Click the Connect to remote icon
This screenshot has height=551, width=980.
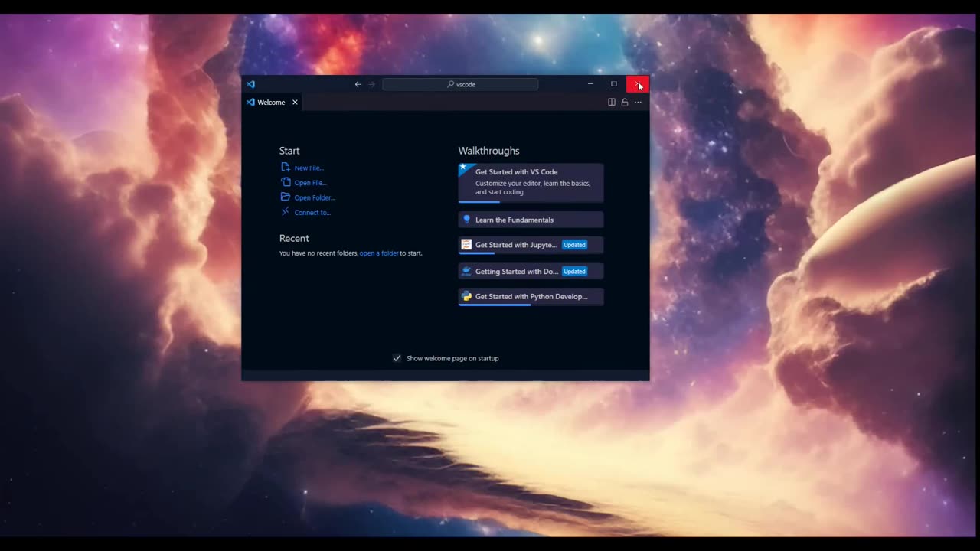(x=286, y=212)
